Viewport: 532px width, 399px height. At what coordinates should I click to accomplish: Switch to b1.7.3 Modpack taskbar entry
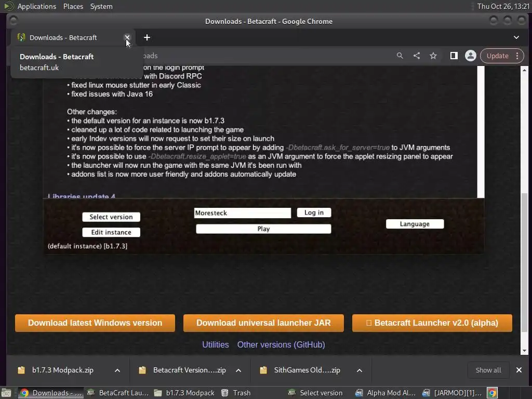click(185, 393)
